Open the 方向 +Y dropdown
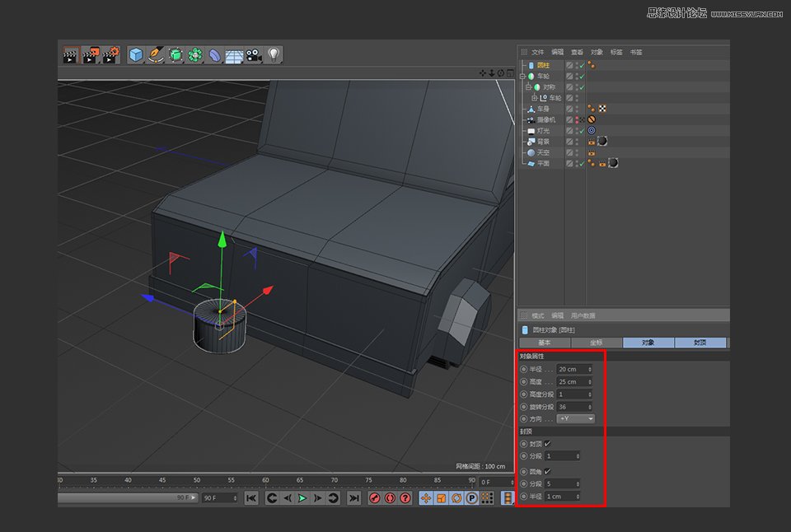The image size is (791, 532). tap(575, 418)
